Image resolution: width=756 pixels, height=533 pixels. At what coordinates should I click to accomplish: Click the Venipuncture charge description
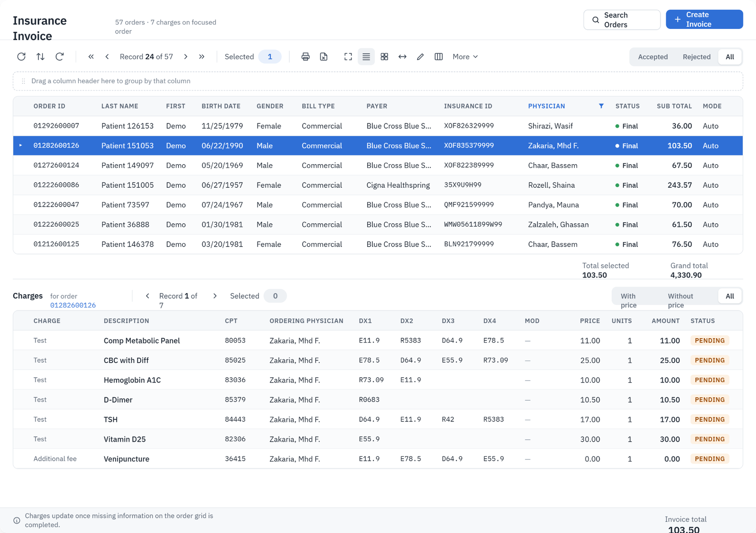127,459
